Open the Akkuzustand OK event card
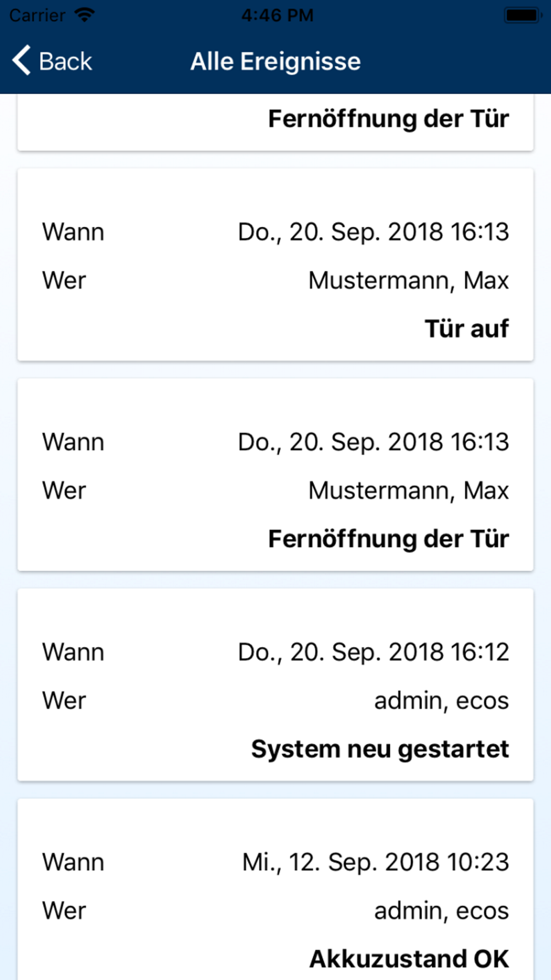551x980 pixels. tap(275, 889)
